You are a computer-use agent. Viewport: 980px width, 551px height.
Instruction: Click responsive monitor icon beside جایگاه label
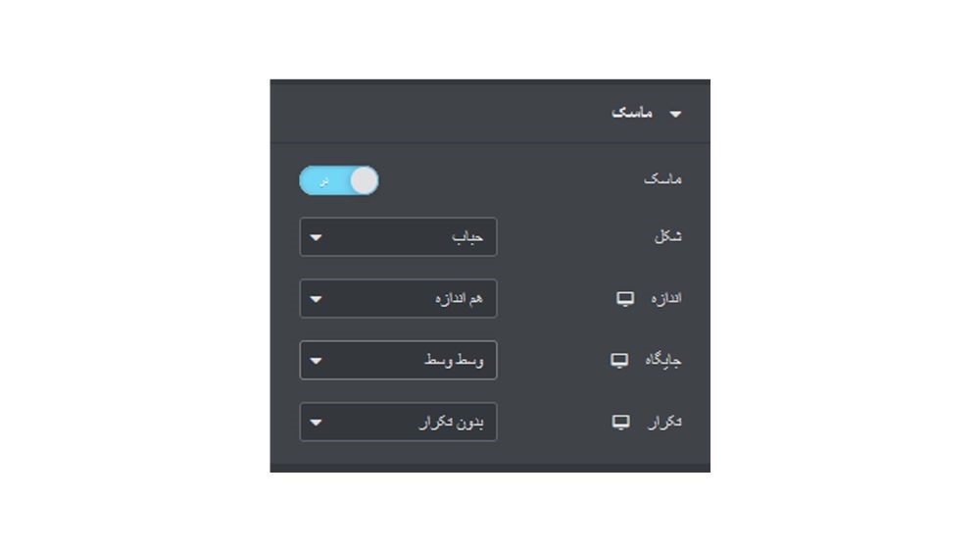[619, 361]
